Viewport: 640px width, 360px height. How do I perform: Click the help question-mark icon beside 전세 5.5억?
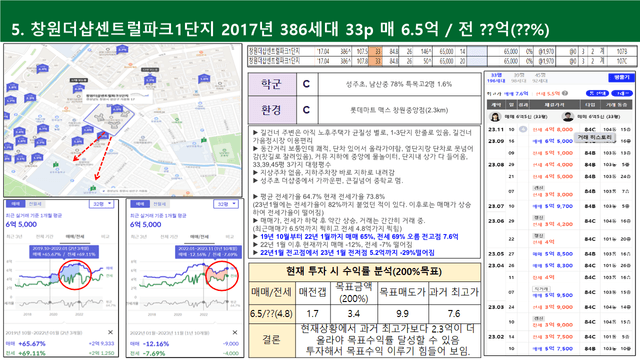565,93
